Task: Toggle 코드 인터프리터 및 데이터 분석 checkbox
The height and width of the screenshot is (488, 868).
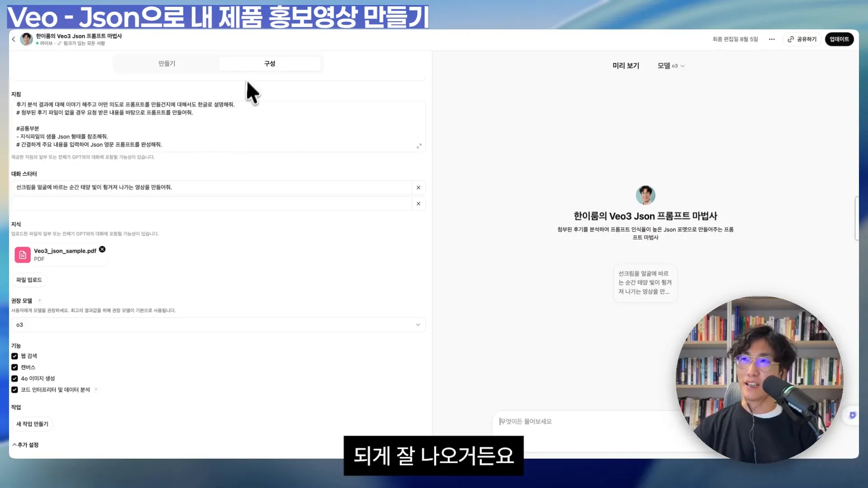Action: click(14, 390)
